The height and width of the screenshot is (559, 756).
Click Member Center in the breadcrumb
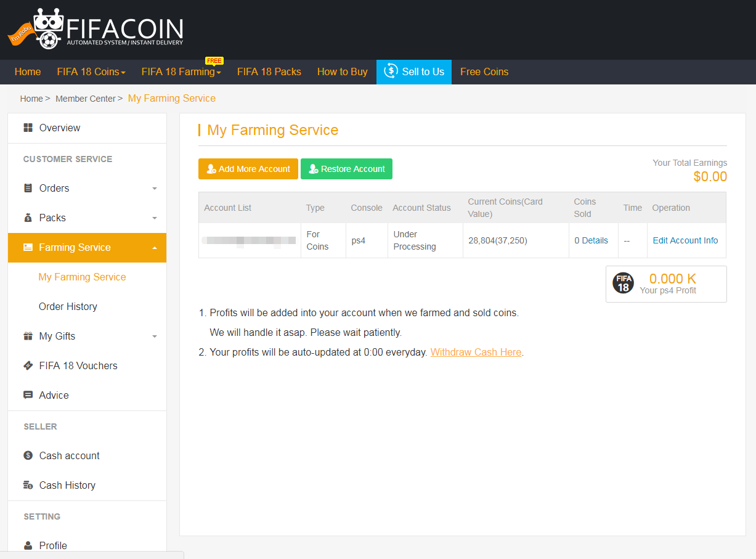pyautogui.click(x=86, y=99)
